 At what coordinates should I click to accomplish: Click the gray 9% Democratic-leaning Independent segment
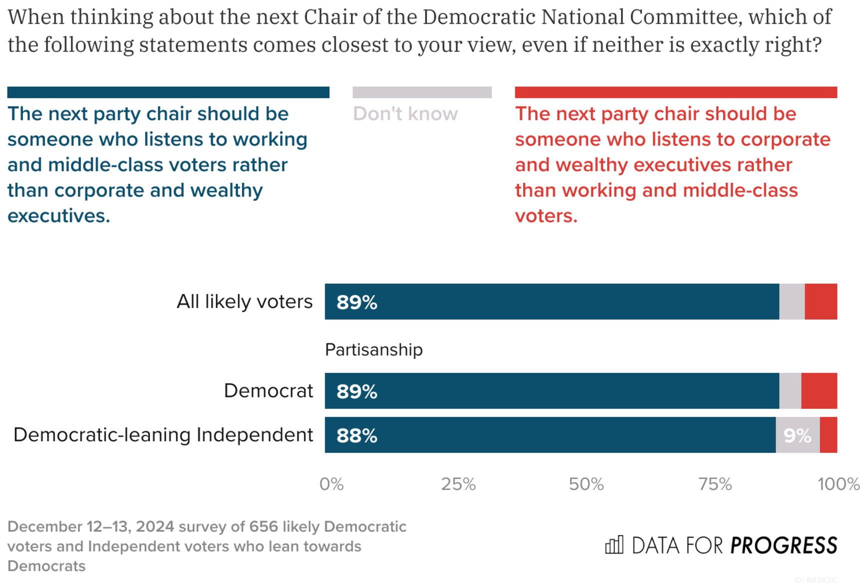point(797,435)
